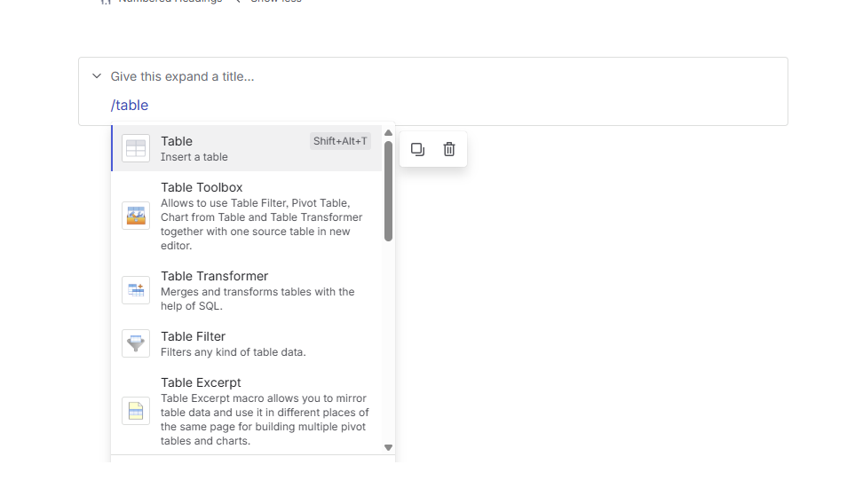
Task: Click the Table Toolbox icon
Action: coord(136,216)
